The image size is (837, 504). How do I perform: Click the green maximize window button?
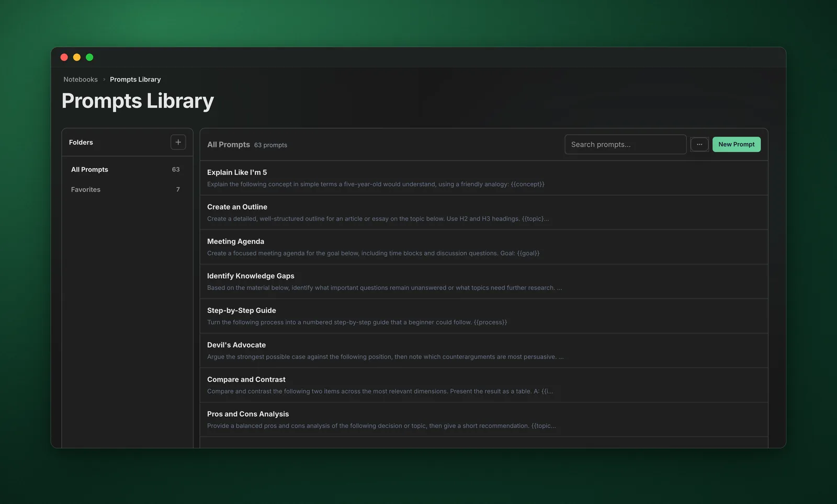[89, 58]
